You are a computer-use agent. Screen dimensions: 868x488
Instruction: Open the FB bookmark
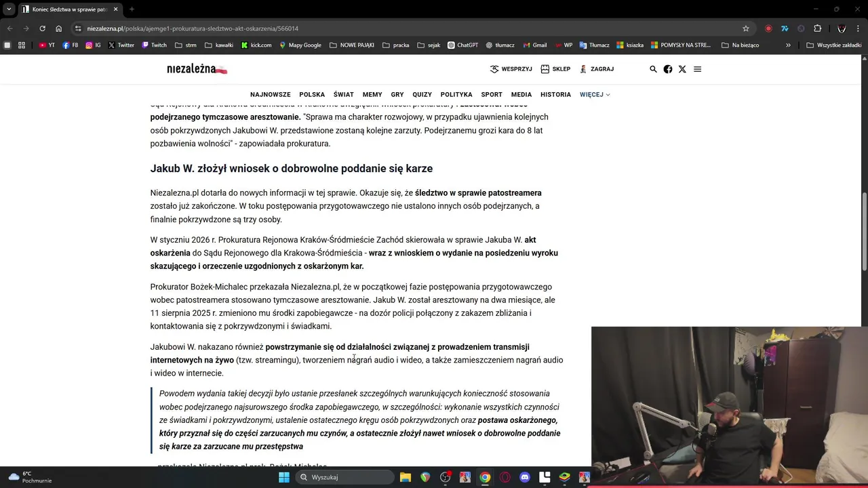(x=70, y=45)
